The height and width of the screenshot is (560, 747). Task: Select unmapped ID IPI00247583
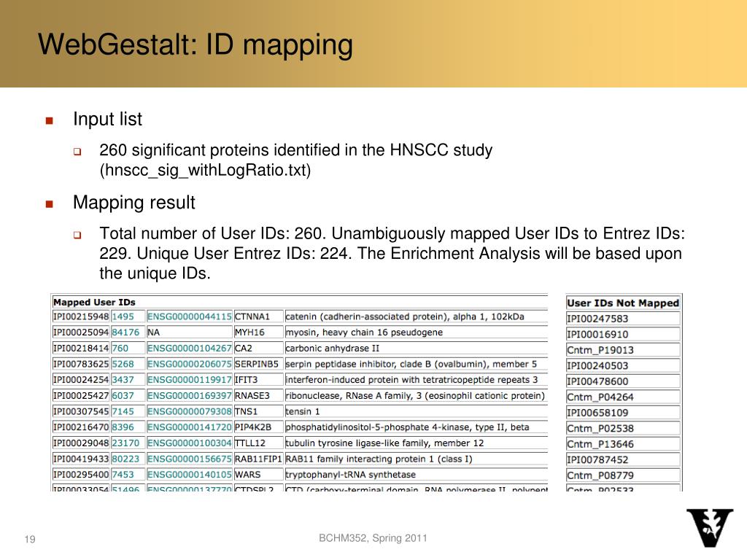coord(597,319)
